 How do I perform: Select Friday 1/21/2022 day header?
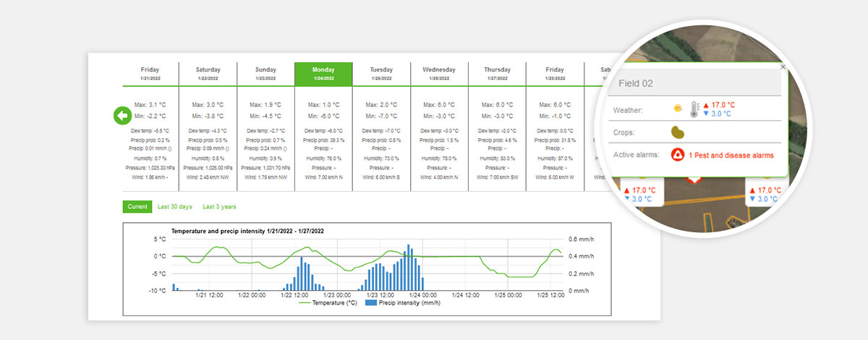150,74
